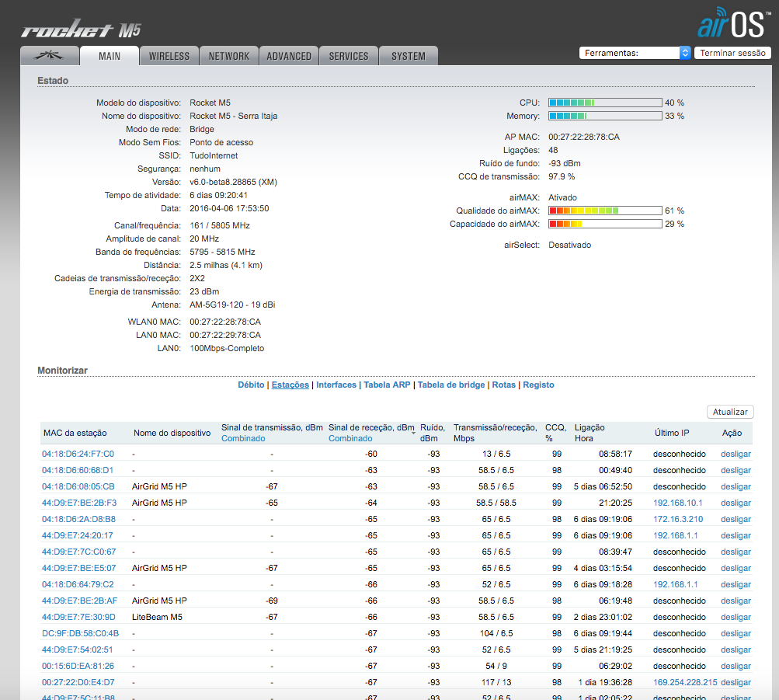Open the Rotas link

coord(504,385)
